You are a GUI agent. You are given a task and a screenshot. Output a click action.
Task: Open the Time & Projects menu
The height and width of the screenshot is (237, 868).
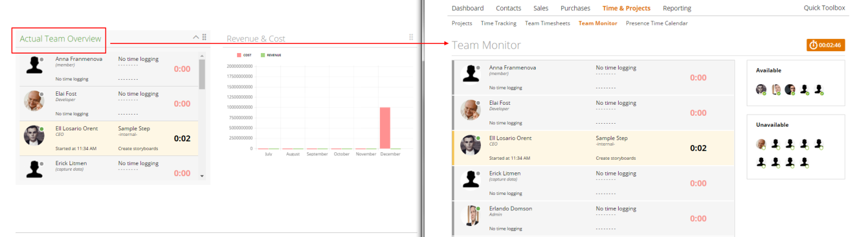point(626,8)
